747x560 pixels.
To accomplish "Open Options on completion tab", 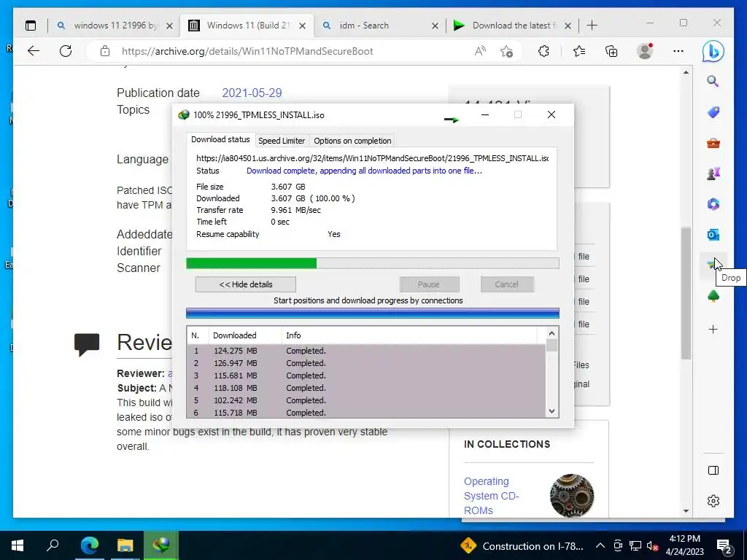I will [352, 141].
